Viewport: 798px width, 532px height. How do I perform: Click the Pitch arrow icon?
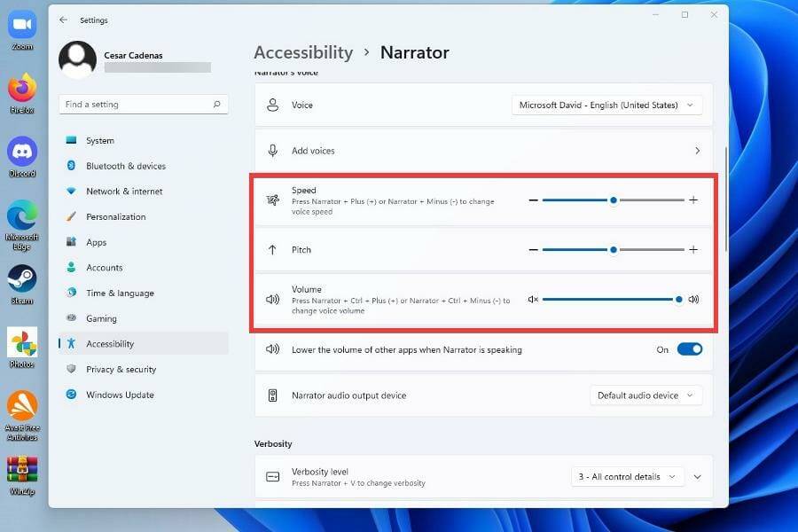(272, 249)
